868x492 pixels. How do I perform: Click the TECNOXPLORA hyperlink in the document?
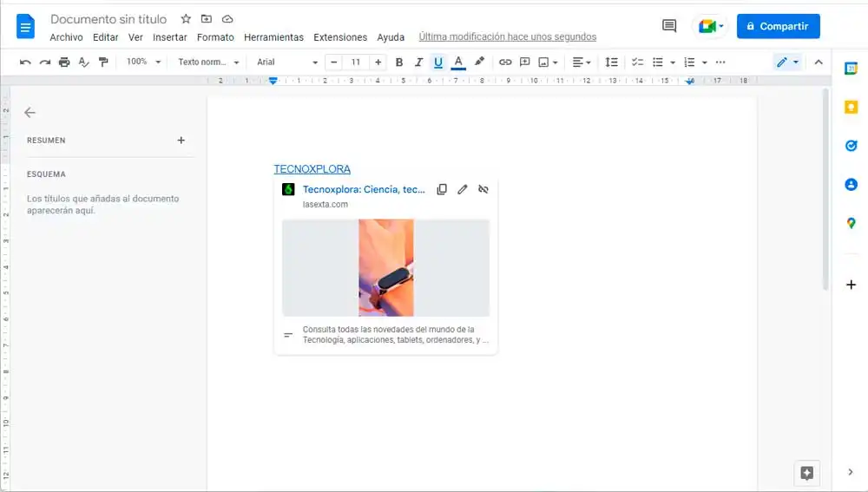(312, 169)
